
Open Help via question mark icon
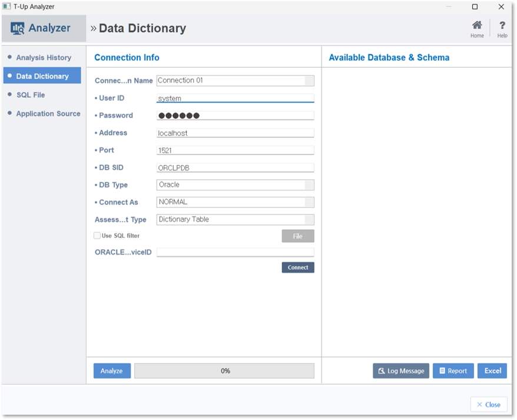point(502,26)
